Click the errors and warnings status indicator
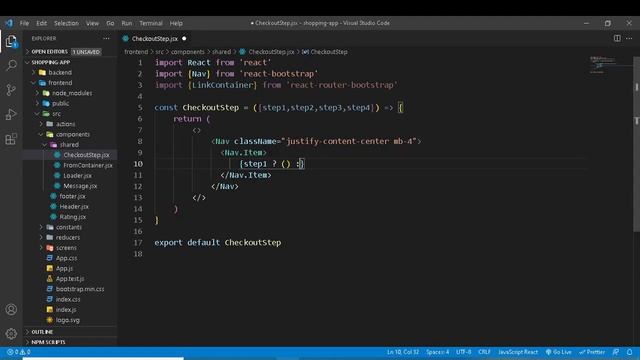The image size is (640, 360). tap(19, 352)
